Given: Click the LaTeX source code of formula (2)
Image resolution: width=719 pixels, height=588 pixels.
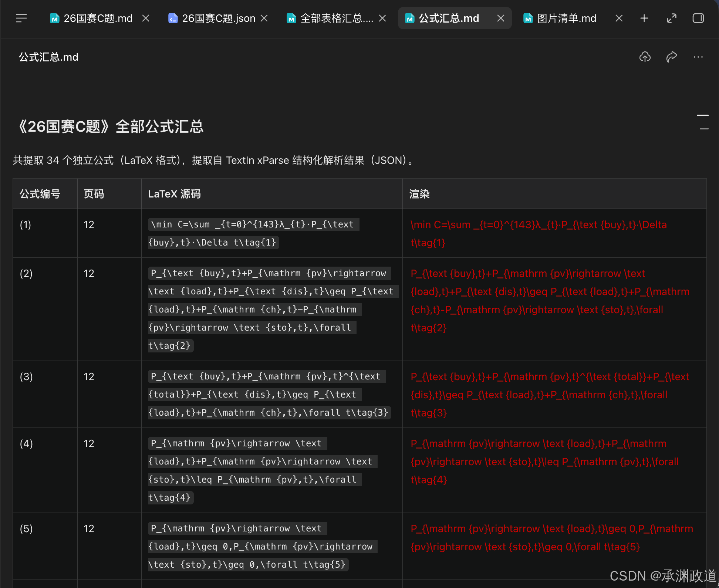Looking at the screenshot, I should (273, 309).
